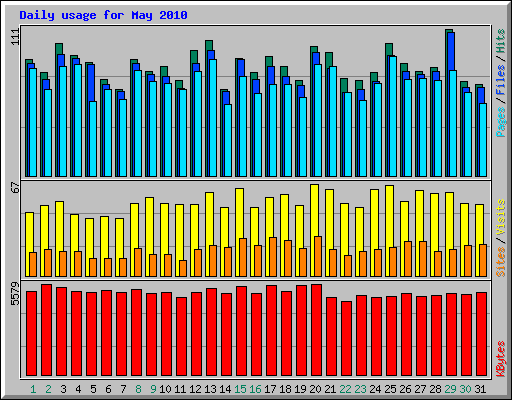Select day 8 on the x-axis
This screenshot has height=400, width=512.
[138, 389]
